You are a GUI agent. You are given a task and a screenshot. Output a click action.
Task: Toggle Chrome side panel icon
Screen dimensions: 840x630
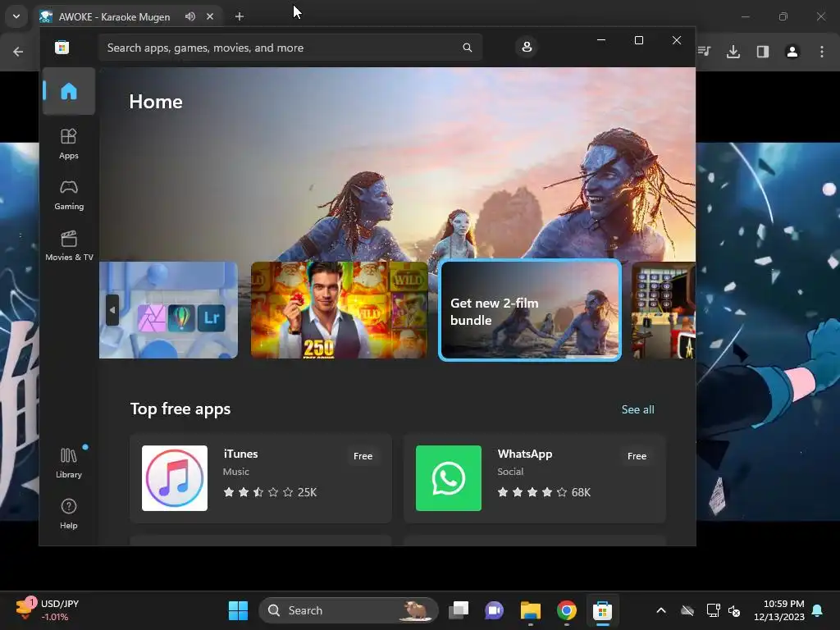pos(762,52)
